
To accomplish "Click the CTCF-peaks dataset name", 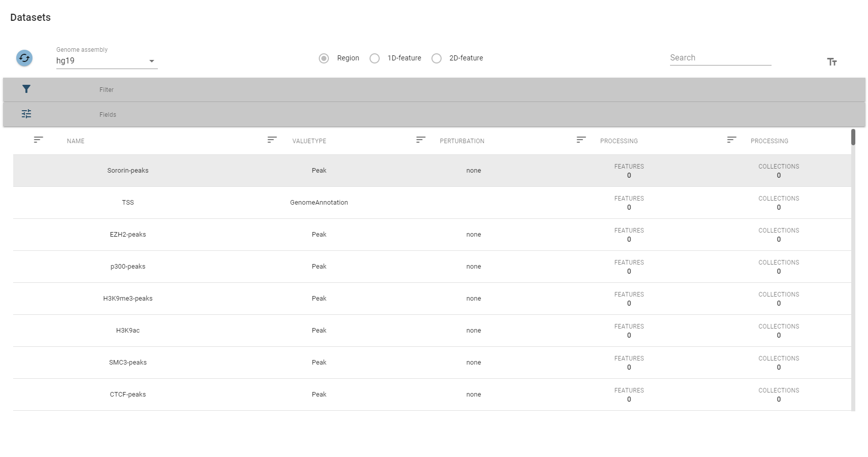I will 128,395.
